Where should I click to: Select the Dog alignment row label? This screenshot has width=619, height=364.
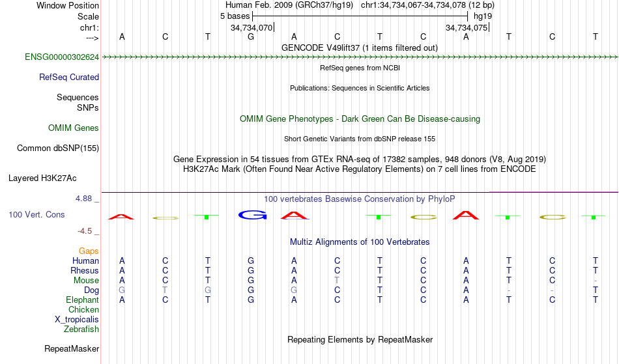pos(91,290)
